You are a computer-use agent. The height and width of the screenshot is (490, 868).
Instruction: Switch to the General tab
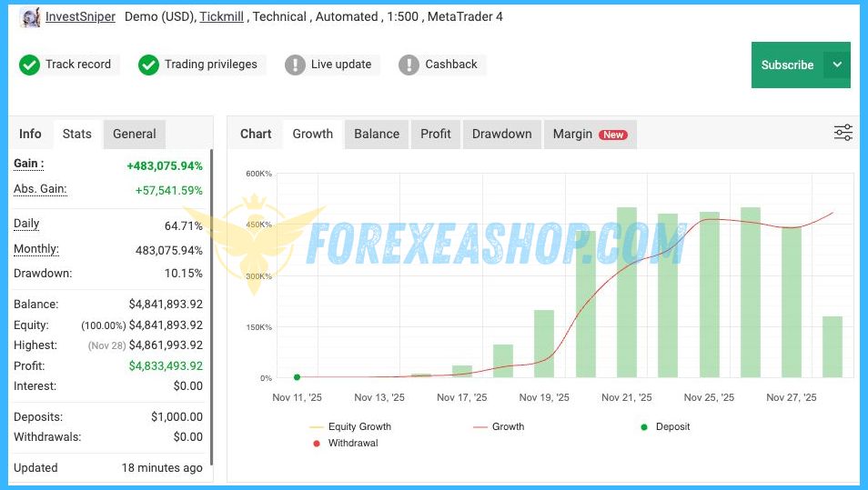(x=135, y=134)
